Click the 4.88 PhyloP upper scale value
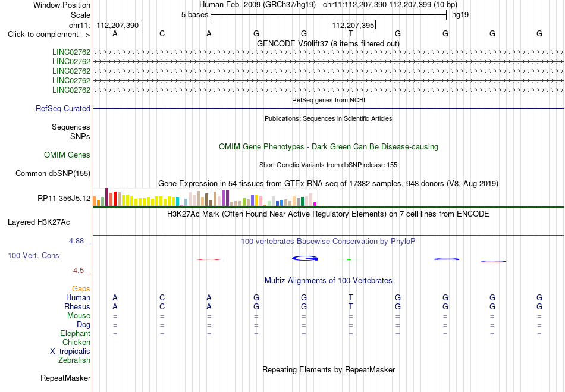Screen dimensions: 565x392 point(76,241)
